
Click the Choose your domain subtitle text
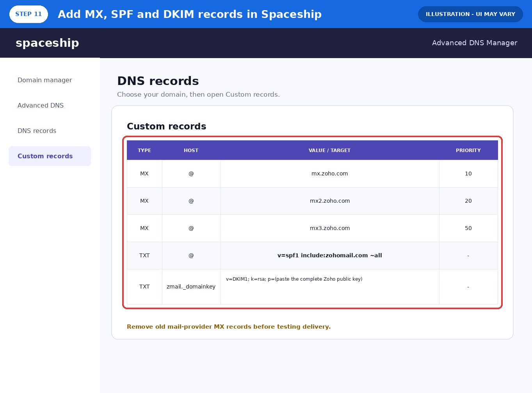(x=198, y=94)
